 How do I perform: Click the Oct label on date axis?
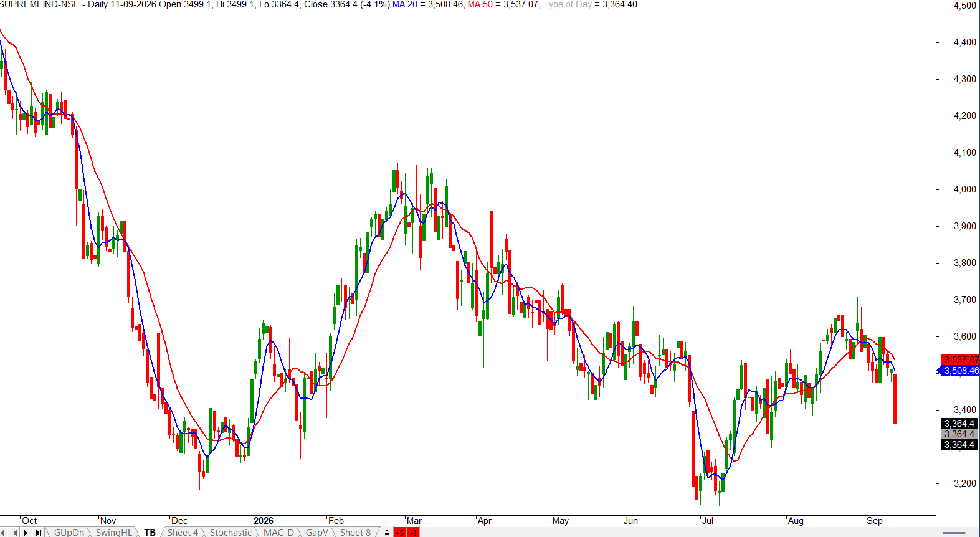pyautogui.click(x=29, y=521)
